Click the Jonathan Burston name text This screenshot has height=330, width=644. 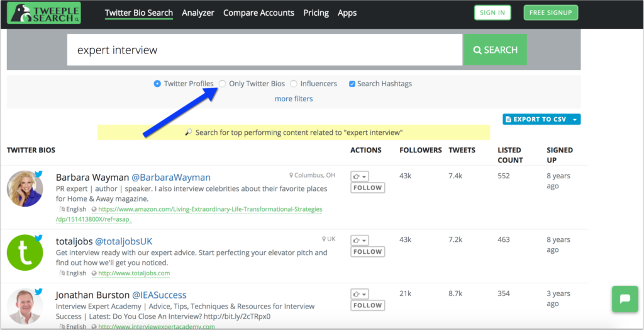coord(92,295)
